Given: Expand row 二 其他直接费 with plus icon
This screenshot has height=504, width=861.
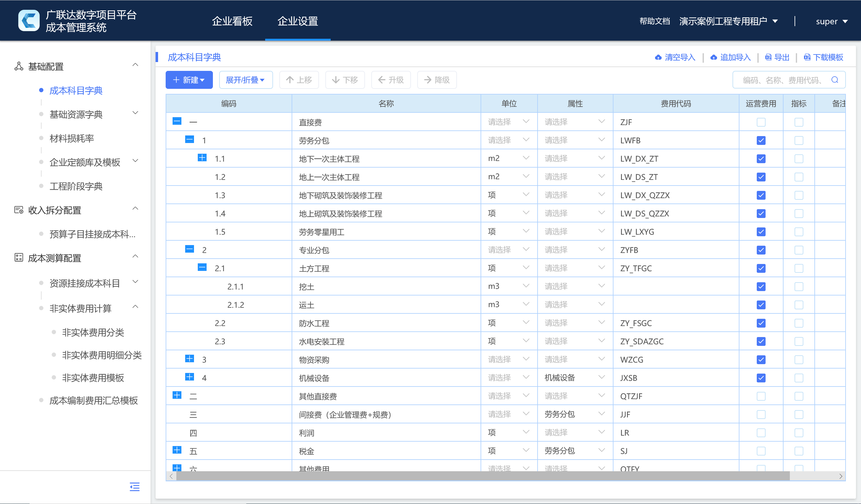Looking at the screenshot, I should pos(177,395).
